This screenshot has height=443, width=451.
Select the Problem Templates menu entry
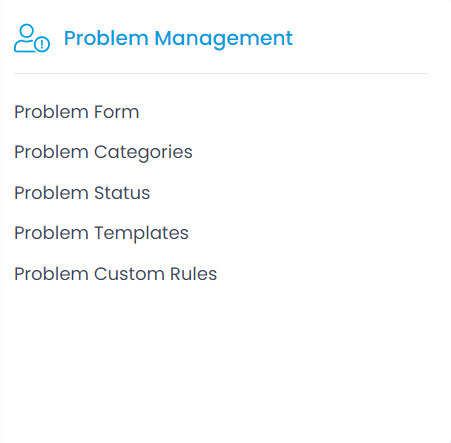[x=101, y=233]
